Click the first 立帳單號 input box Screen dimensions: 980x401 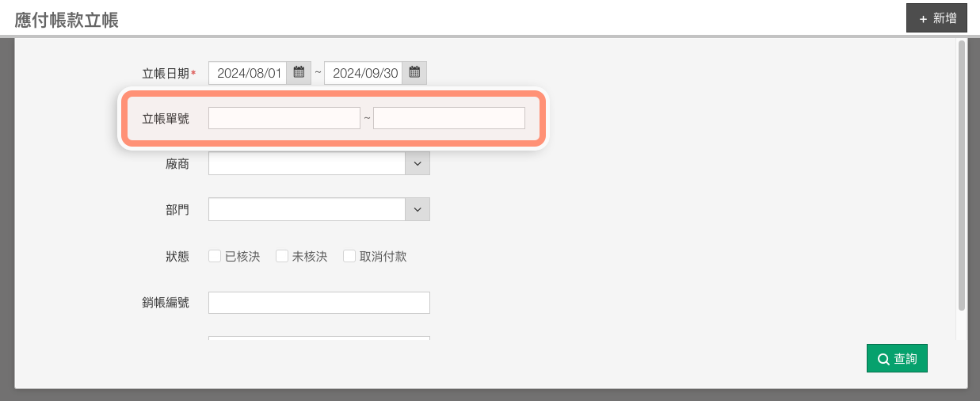tap(284, 118)
